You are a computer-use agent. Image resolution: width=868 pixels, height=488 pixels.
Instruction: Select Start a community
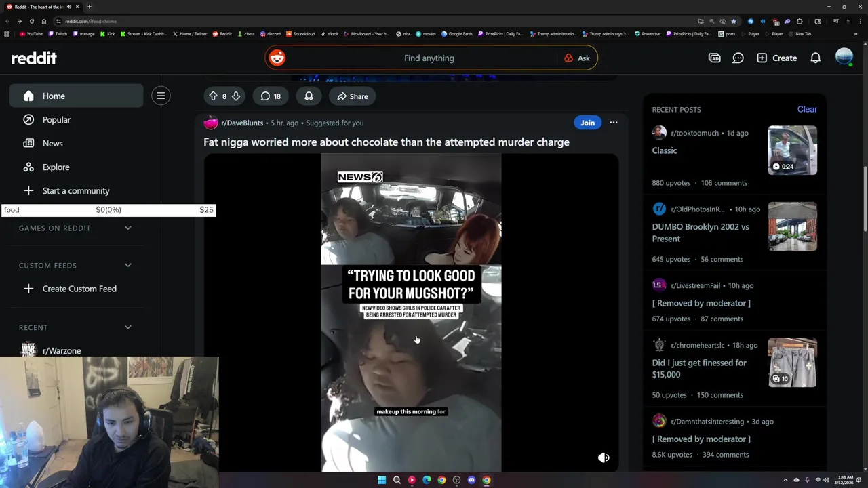(76, 191)
